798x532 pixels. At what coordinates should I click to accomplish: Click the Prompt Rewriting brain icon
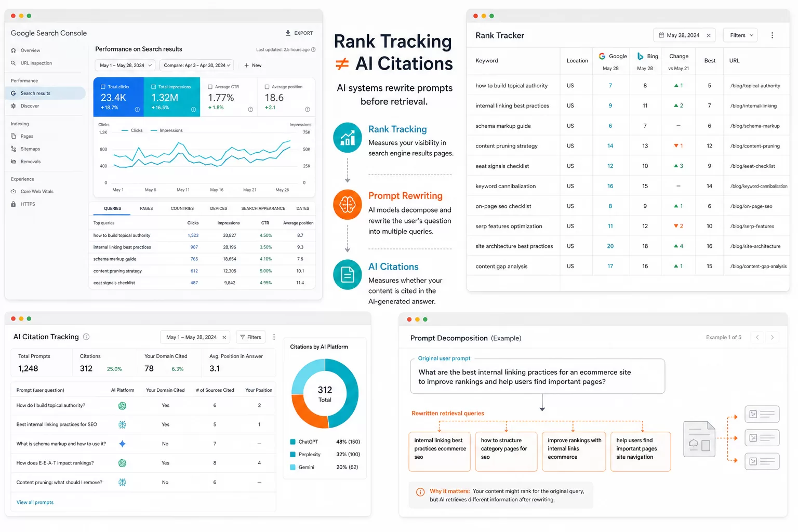(347, 204)
